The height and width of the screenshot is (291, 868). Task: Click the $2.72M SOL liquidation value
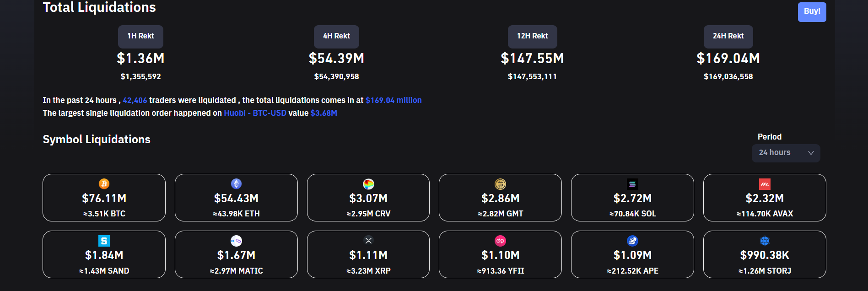coord(632,199)
